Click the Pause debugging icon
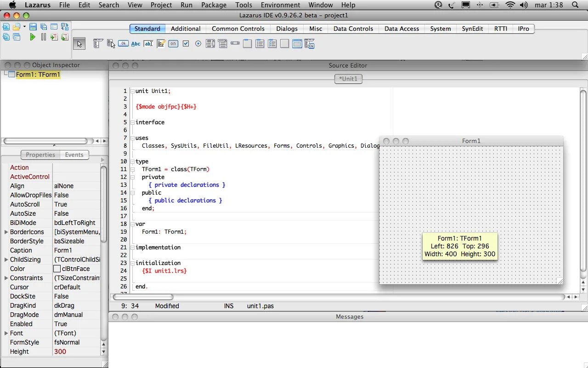588x368 pixels. (44, 37)
